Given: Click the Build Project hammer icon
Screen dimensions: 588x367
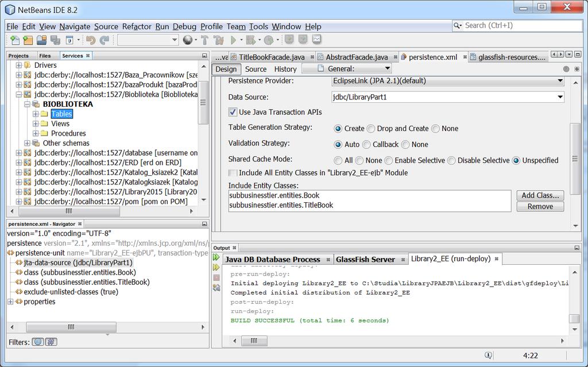Looking at the screenshot, I should click(205, 40).
